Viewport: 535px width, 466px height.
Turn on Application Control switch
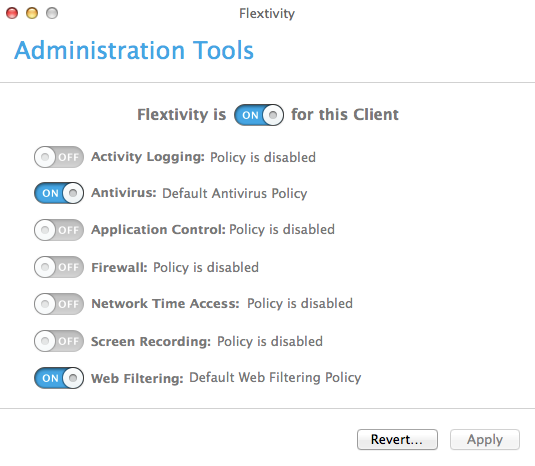[59, 230]
